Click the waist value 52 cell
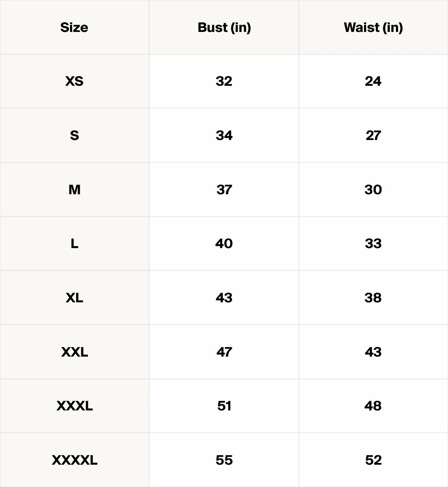The height and width of the screenshot is (487, 448). click(x=373, y=460)
